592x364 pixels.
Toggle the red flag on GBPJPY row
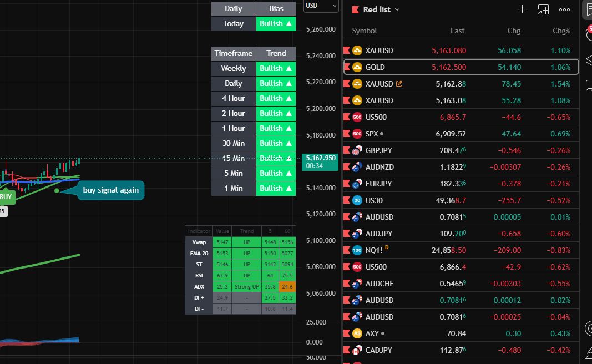tap(347, 150)
